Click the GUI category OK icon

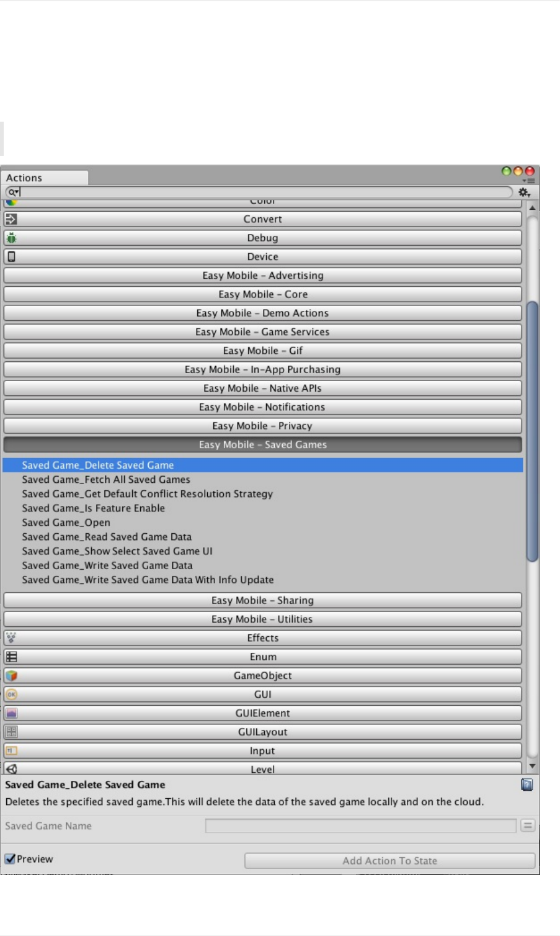[11, 694]
